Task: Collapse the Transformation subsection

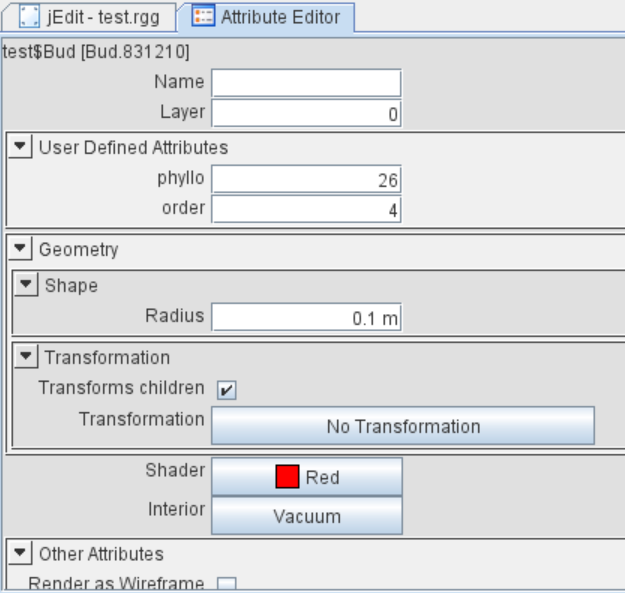Action: pos(27,357)
